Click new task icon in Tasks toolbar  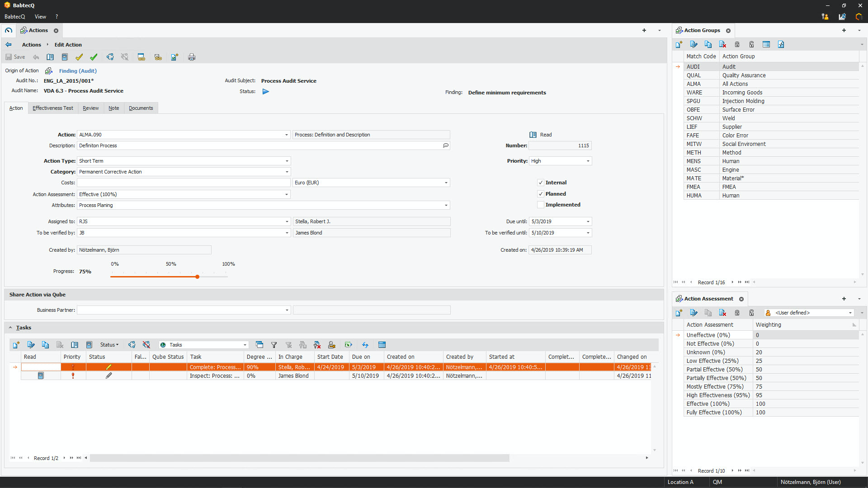16,345
